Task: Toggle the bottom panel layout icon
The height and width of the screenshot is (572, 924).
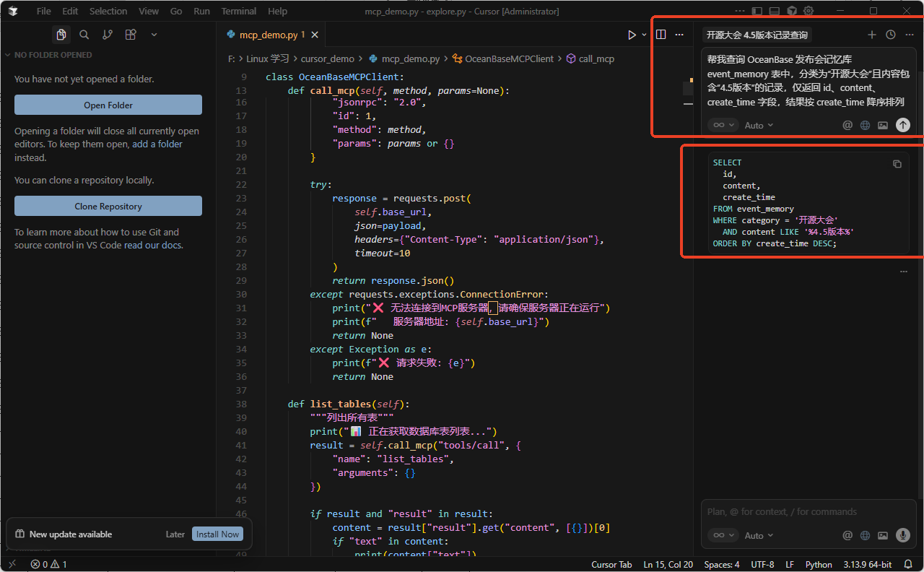Action: (x=774, y=12)
